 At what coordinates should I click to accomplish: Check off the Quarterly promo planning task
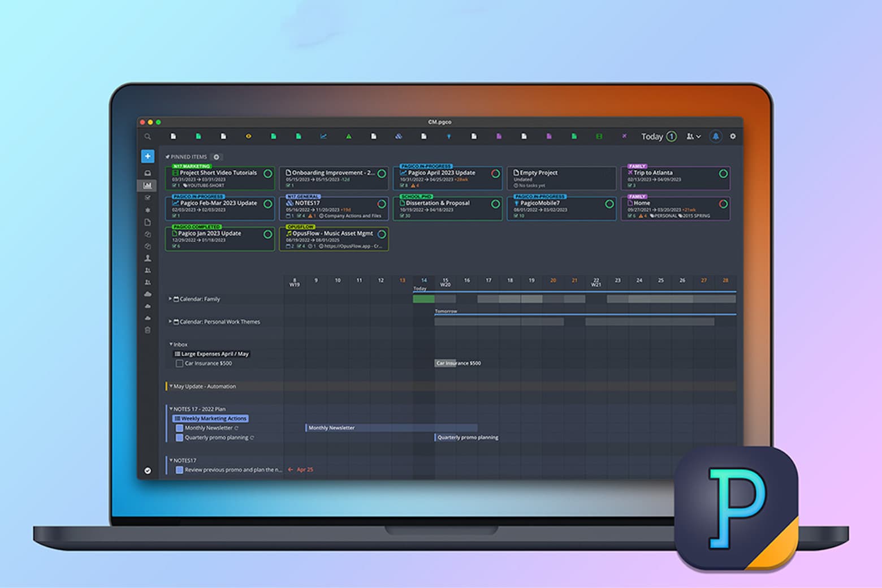click(x=179, y=438)
